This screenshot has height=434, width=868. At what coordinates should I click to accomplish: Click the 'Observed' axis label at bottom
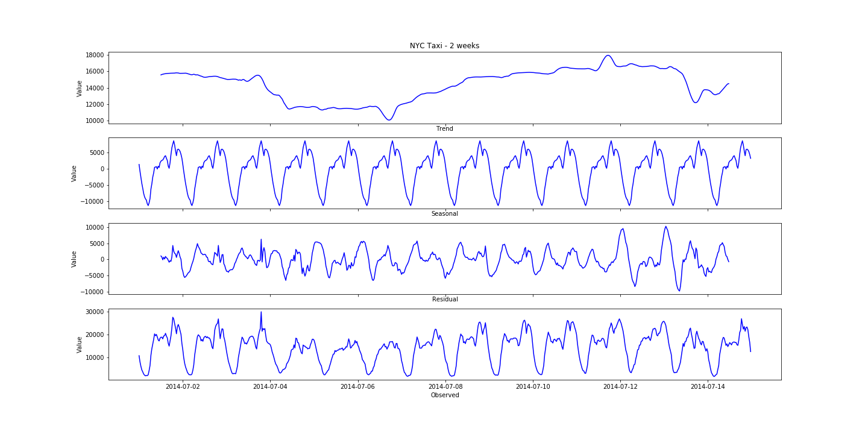(x=444, y=395)
